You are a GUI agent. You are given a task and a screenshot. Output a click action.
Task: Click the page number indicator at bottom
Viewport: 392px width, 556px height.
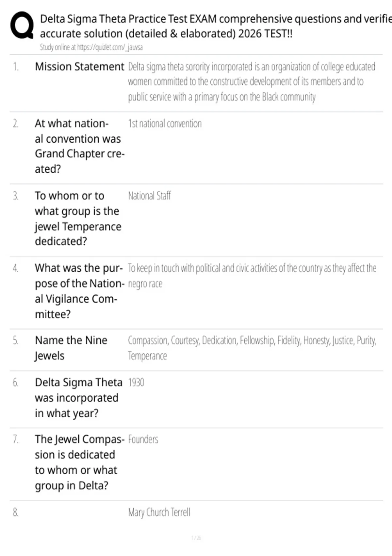click(196, 538)
